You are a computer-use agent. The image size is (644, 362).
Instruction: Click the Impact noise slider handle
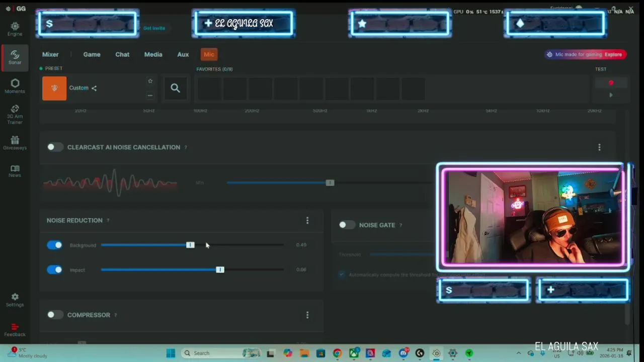[x=220, y=269]
